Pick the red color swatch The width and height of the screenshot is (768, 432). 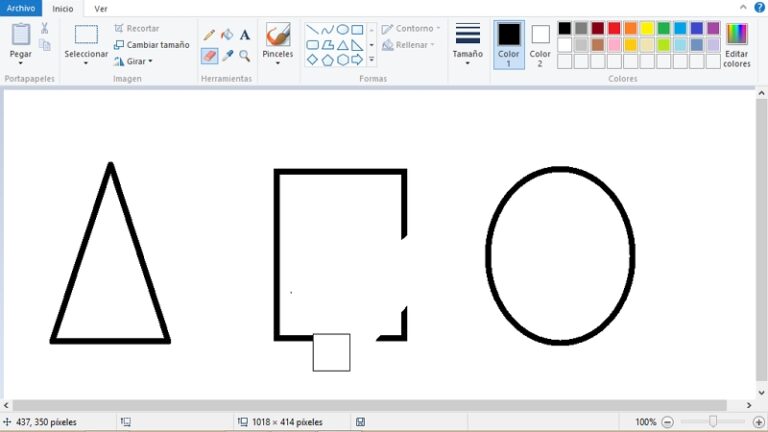(x=614, y=28)
